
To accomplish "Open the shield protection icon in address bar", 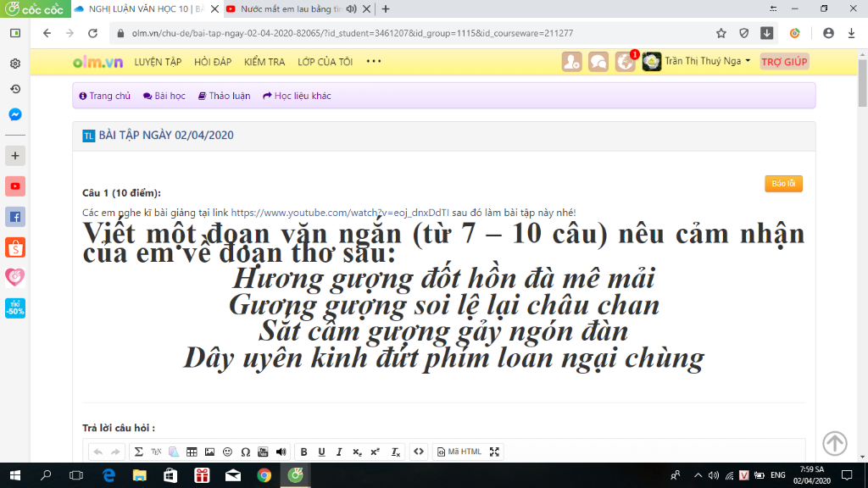I will coord(744,33).
